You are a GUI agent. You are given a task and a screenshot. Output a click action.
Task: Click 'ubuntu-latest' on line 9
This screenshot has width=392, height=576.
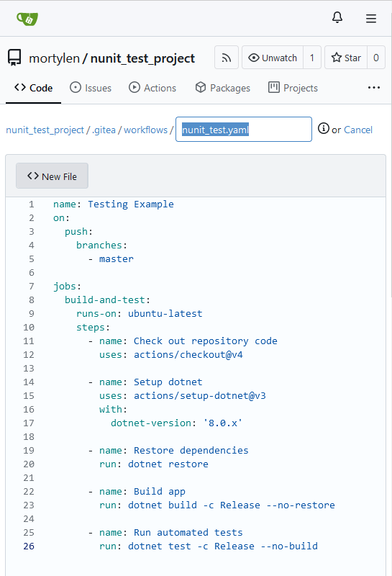(165, 314)
